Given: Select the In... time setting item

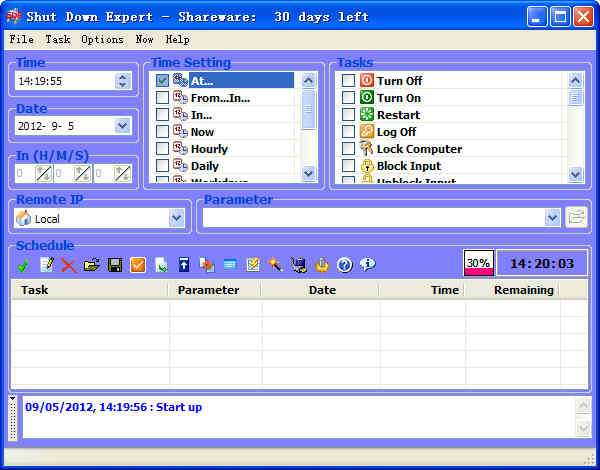Looking at the screenshot, I should [x=201, y=115].
